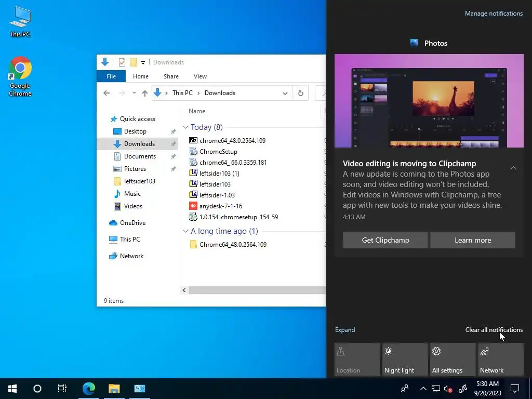Toggle Night light quick action
This screenshot has width=532, height=399.
click(x=405, y=360)
